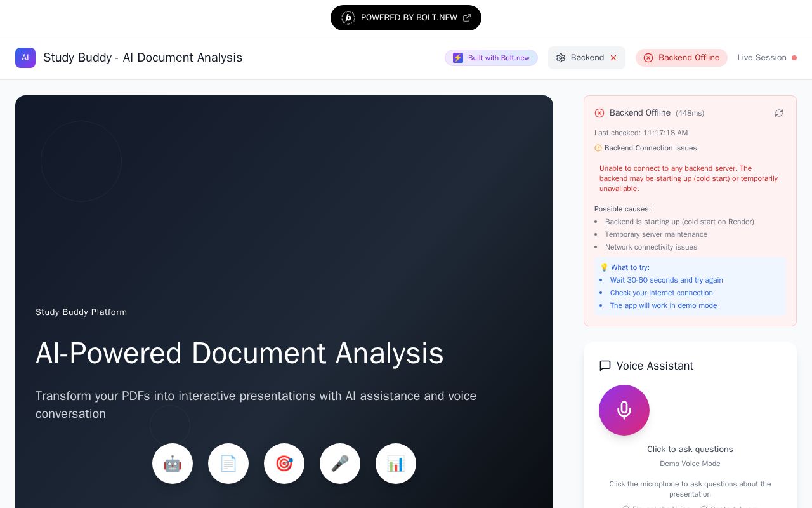The width and height of the screenshot is (812, 508).
Task: Click the red X beside Backend
Action: [x=613, y=58]
